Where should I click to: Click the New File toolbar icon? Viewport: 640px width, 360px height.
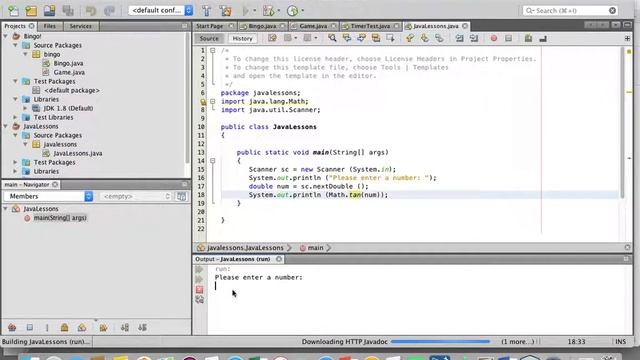pos(13,11)
